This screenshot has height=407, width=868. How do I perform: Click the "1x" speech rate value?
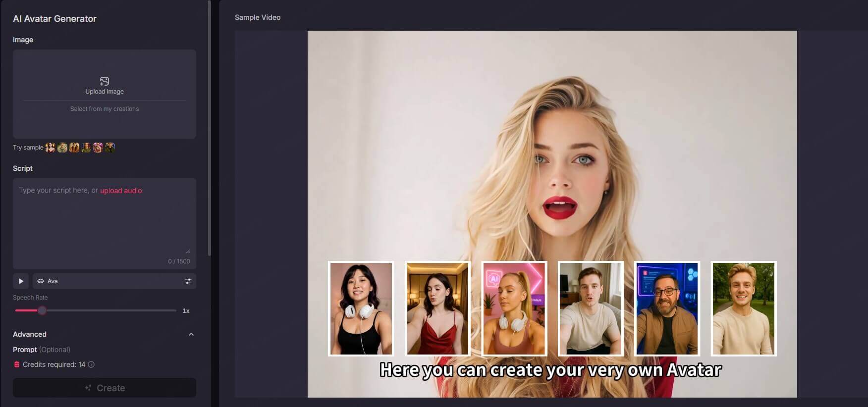point(186,311)
